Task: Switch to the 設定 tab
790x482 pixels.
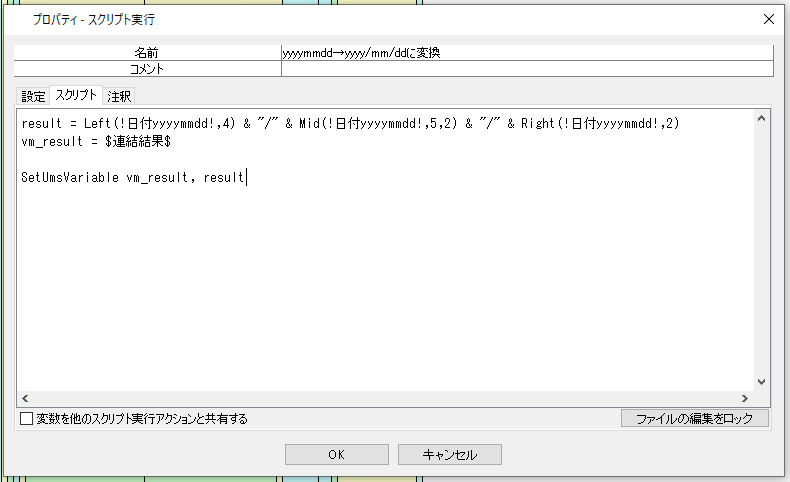Action: point(34,96)
